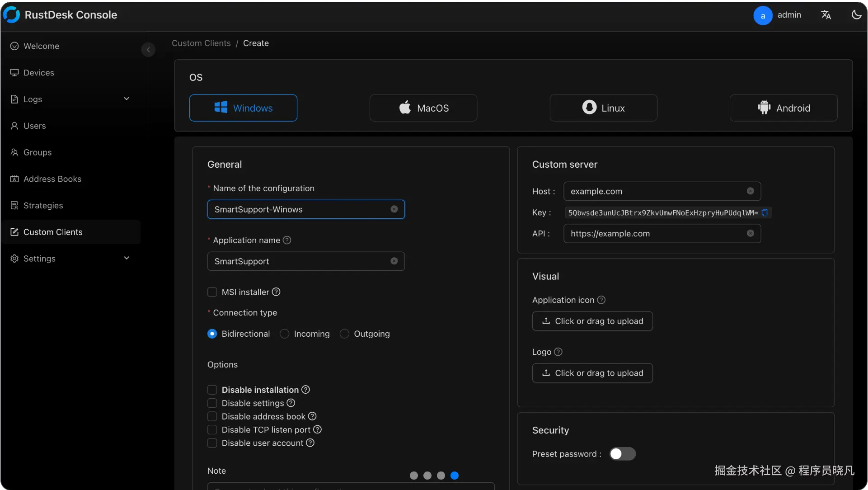Screen dimensions: 868x490
Task: Click the blue active carousel dot
Action: (x=455, y=476)
